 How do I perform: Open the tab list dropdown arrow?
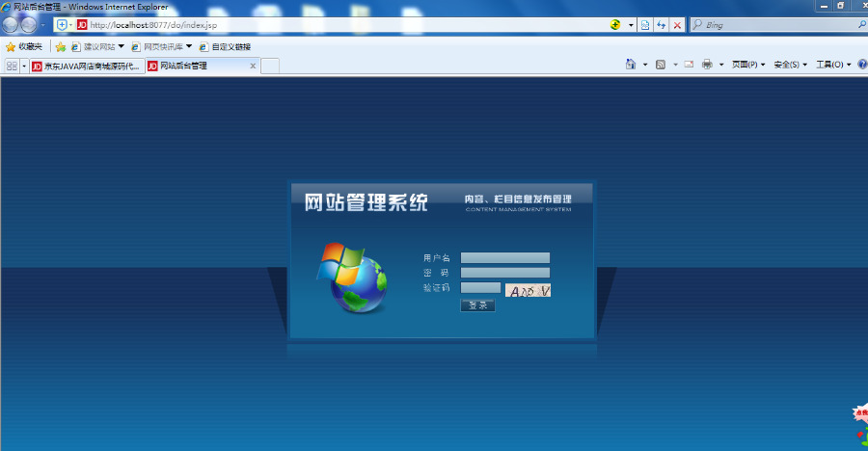[24, 66]
